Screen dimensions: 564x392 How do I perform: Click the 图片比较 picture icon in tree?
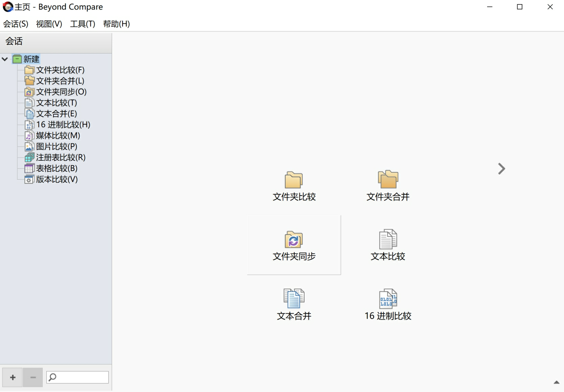pyautogui.click(x=29, y=146)
